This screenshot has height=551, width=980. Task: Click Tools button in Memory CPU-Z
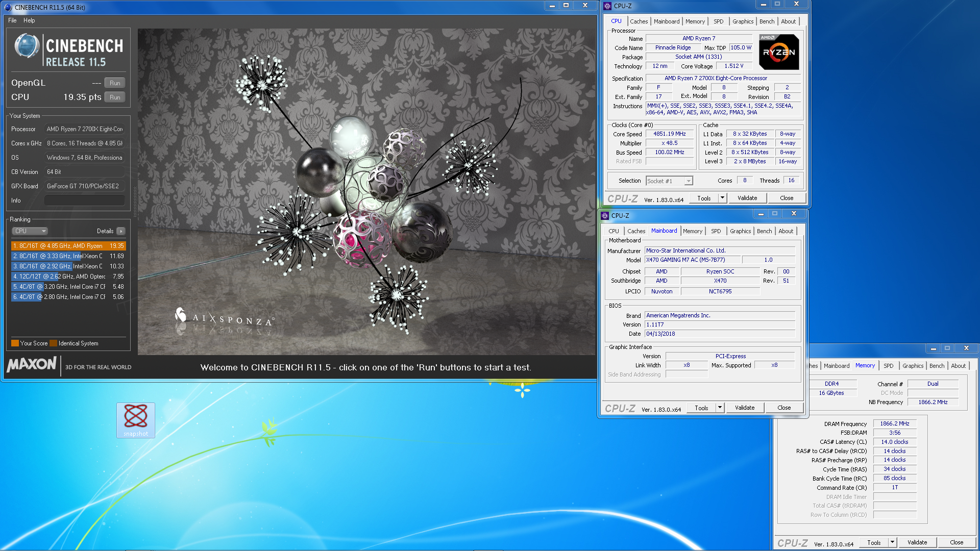(x=874, y=542)
